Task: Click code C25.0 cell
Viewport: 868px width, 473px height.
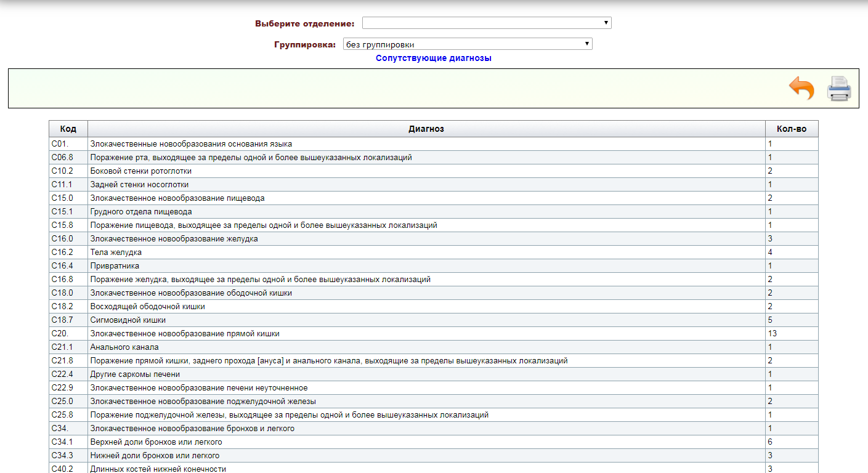Action: coord(62,401)
